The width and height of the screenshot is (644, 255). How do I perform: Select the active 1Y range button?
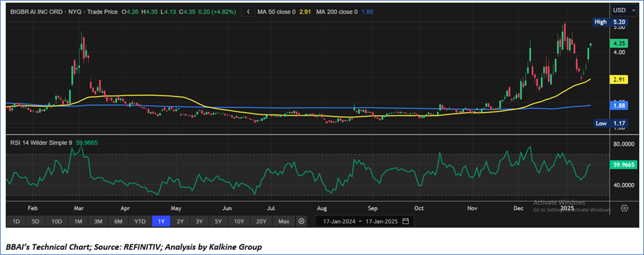coord(161,221)
